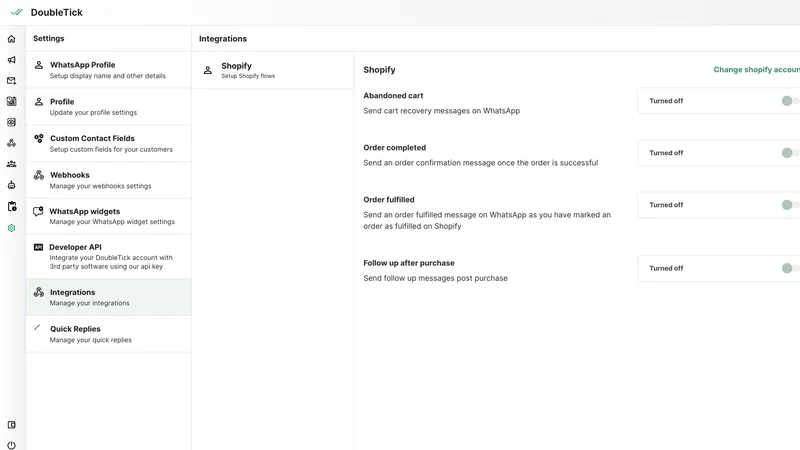Click the 'Turned off' label for Abandoned cart
800x450 pixels.
pos(666,101)
